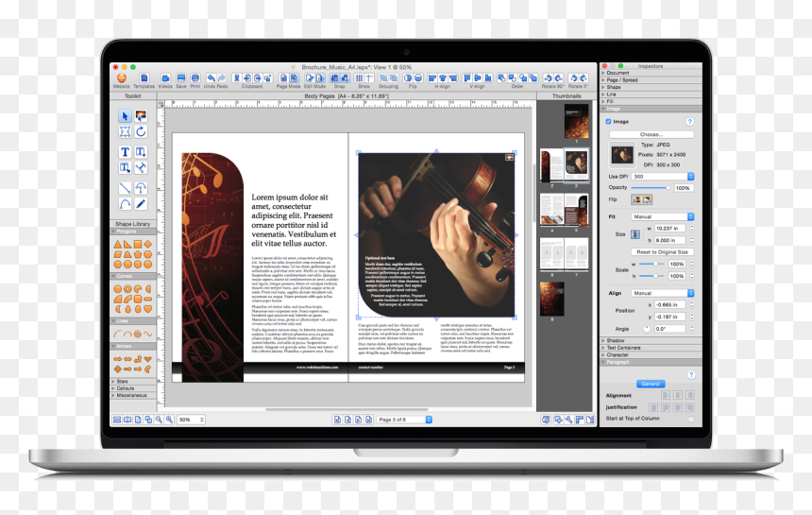Screen dimensions: 812x515
Task: Enable Start at Top of Column checkbox
Action: point(691,419)
